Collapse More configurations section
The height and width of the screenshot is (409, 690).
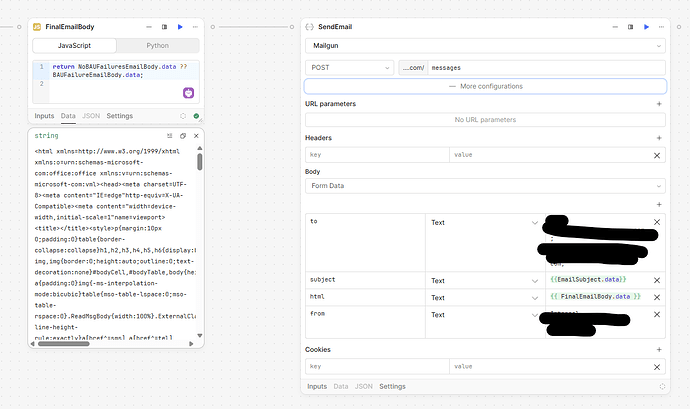point(485,86)
